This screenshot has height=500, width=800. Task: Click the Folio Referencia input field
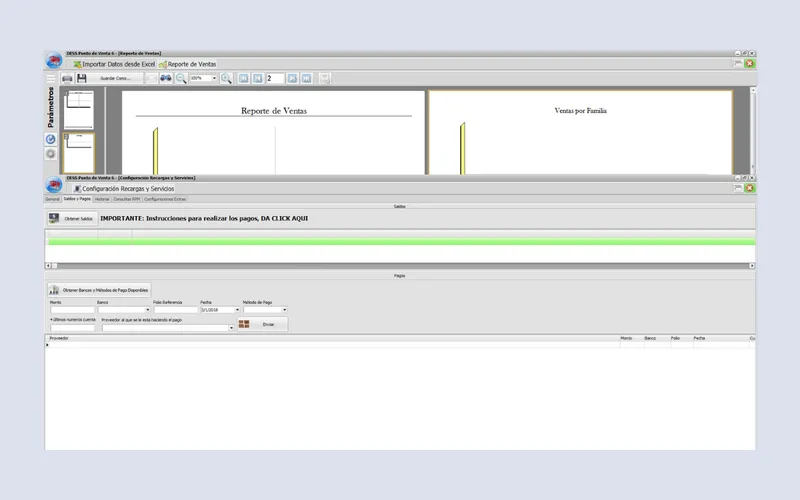(x=176, y=310)
